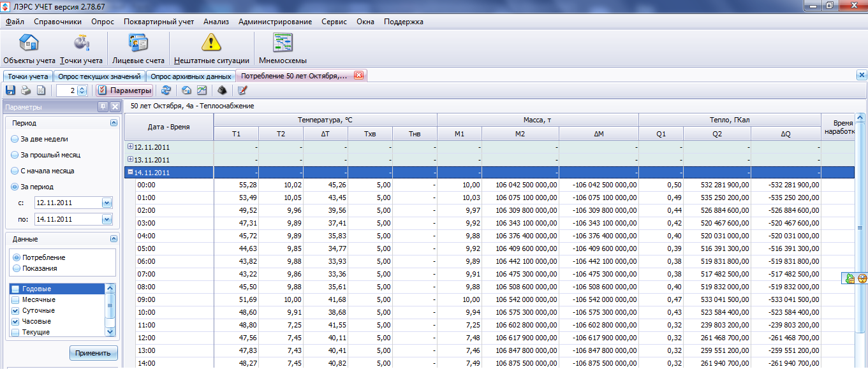Viewport: 868px width, 374px height.
Task: Open Мнемосхемы toolbar icon
Action: [283, 48]
